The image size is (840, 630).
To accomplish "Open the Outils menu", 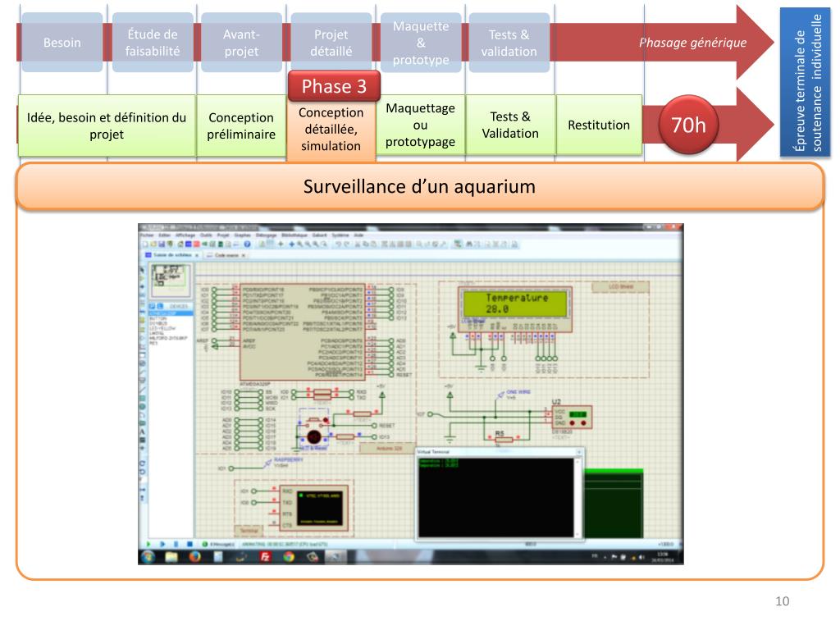I will point(206,235).
